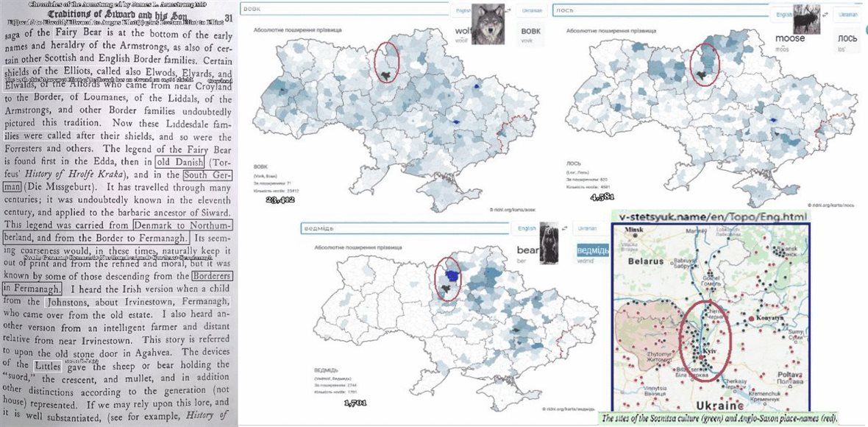Screen dimensions: 868x427
Task: Focus the ВЕДМІДЬ search input
Action: (x=405, y=229)
